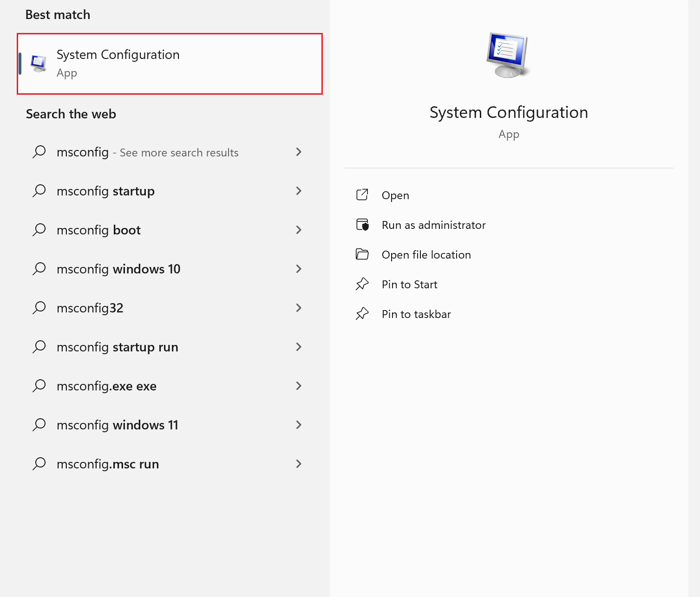The height and width of the screenshot is (597, 700).
Task: Open file location of System Configuration
Action: pyautogui.click(x=426, y=254)
